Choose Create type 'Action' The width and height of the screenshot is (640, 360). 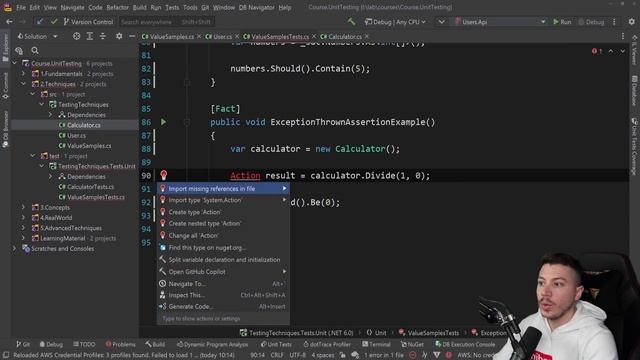223,212
